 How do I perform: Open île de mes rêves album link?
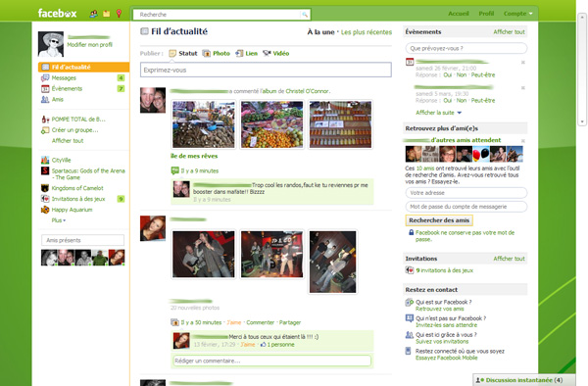[x=194, y=156]
